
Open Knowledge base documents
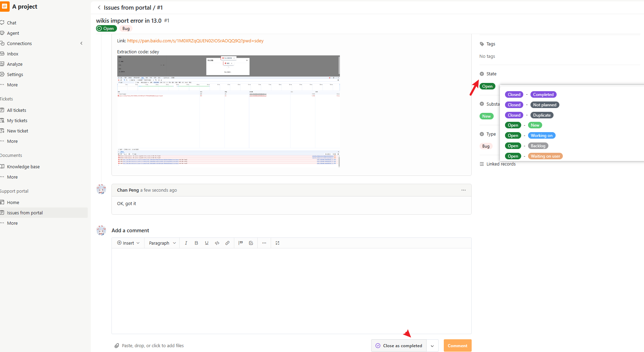(x=23, y=167)
